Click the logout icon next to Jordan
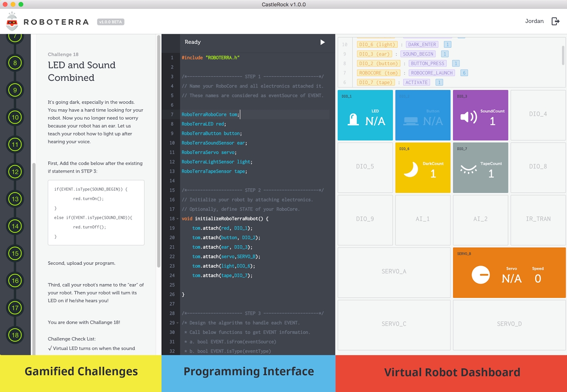567x392 pixels. 555,21
